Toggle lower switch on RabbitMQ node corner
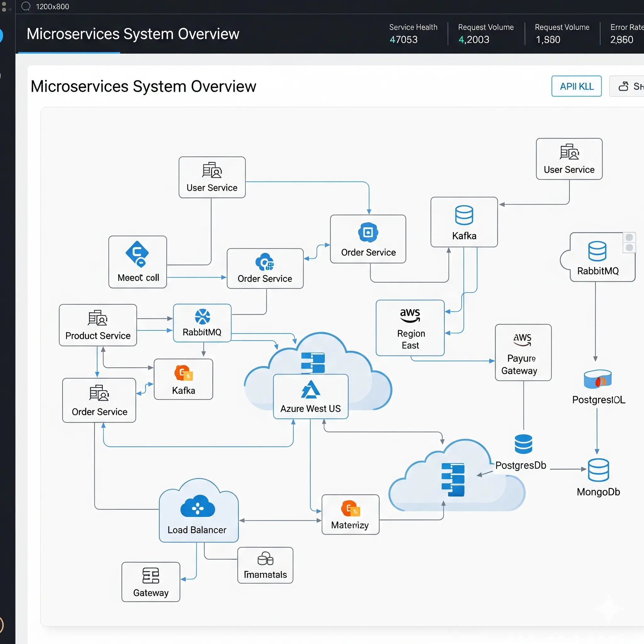 (x=629, y=248)
